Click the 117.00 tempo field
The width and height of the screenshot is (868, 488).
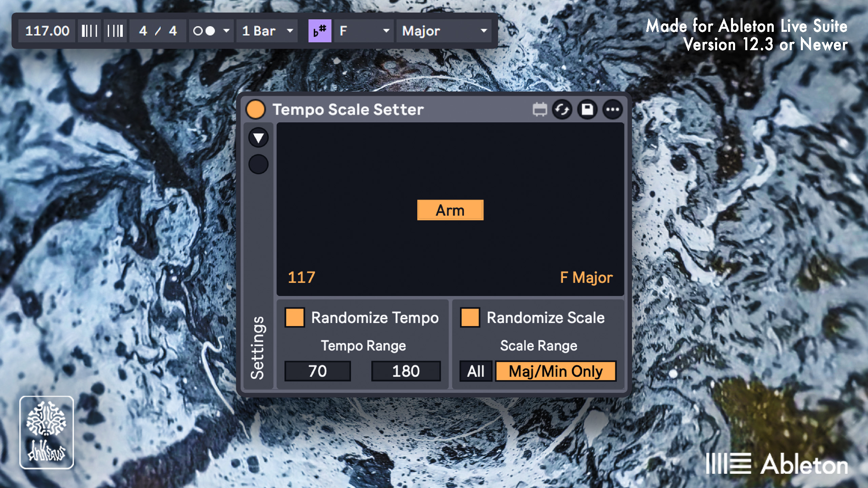pyautogui.click(x=47, y=31)
